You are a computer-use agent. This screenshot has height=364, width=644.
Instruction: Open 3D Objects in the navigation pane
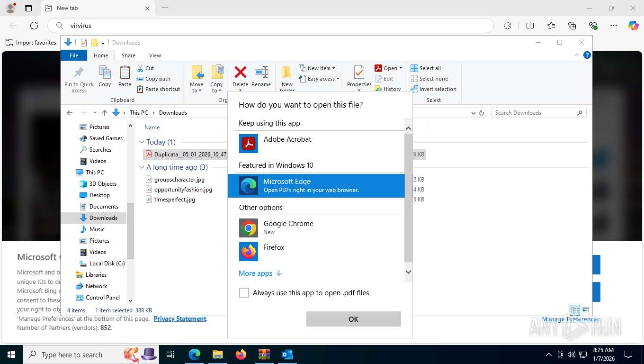[x=98, y=184]
